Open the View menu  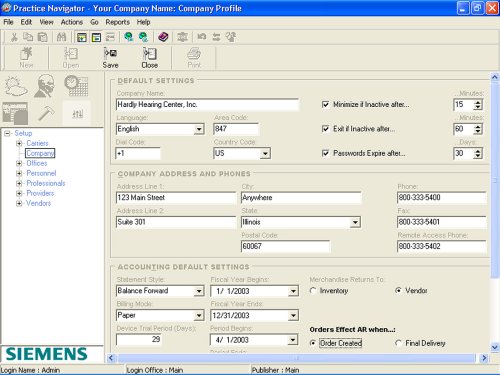coord(46,22)
